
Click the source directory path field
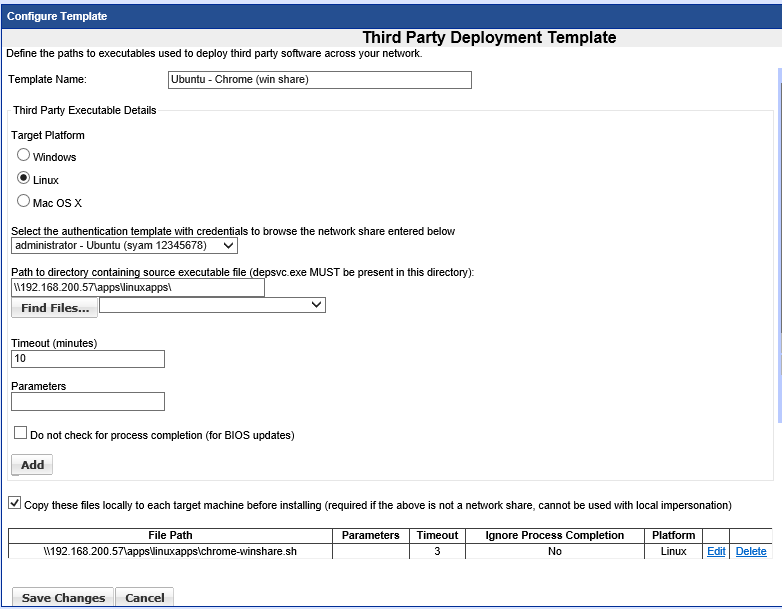138,288
